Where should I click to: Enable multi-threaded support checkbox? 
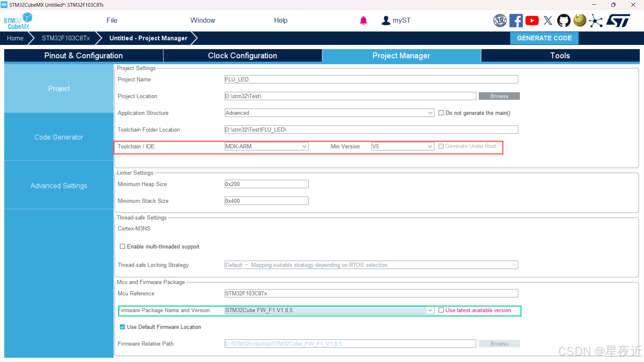tap(122, 246)
